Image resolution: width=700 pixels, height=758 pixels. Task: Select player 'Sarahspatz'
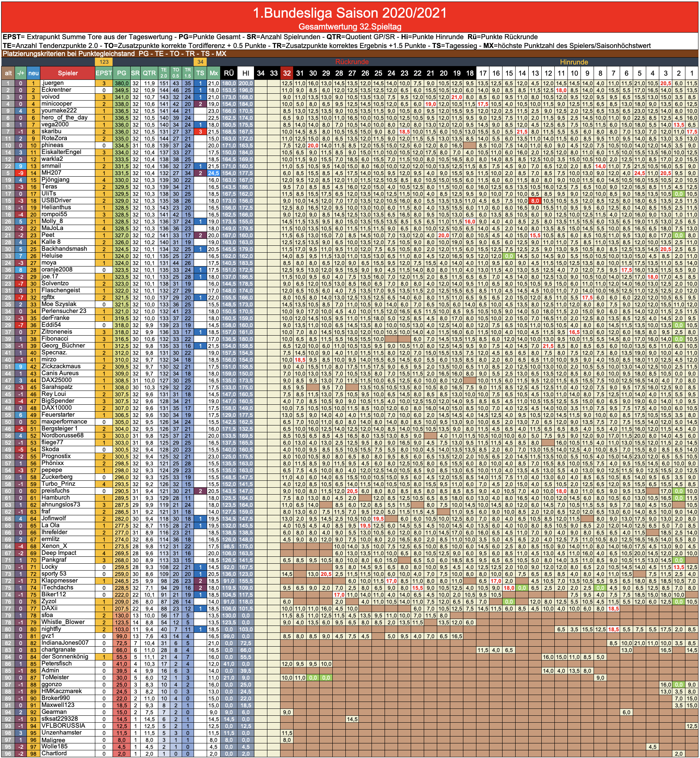point(68,387)
